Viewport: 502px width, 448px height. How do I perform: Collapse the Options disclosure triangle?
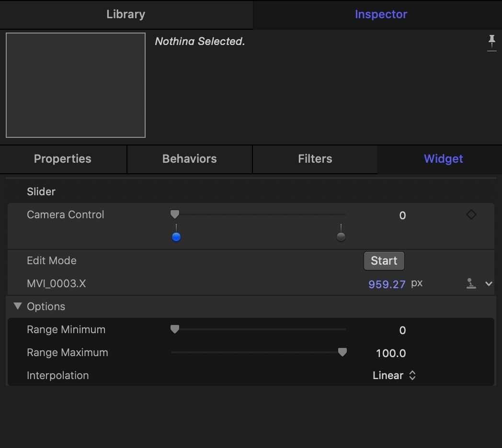18,306
